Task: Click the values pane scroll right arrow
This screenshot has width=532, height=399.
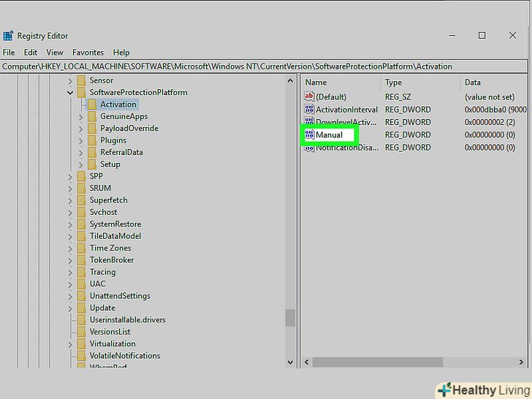Action: [x=521, y=362]
